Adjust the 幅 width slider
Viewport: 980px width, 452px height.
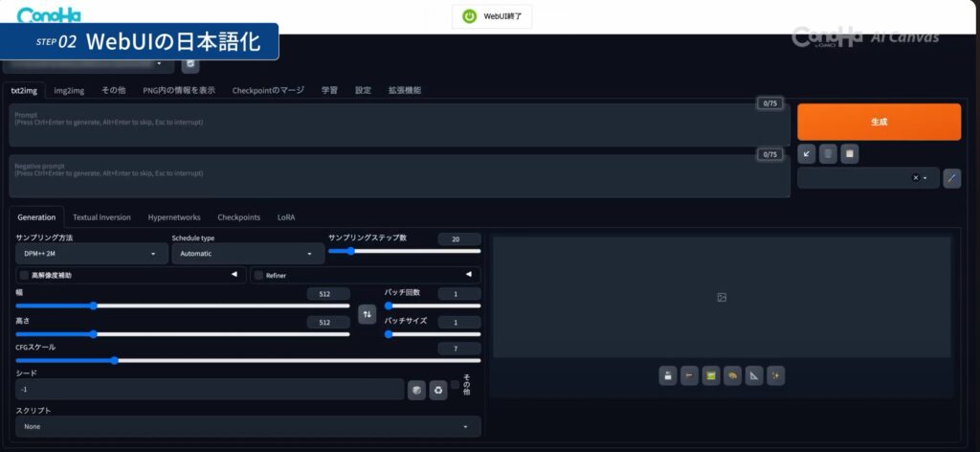click(183, 305)
